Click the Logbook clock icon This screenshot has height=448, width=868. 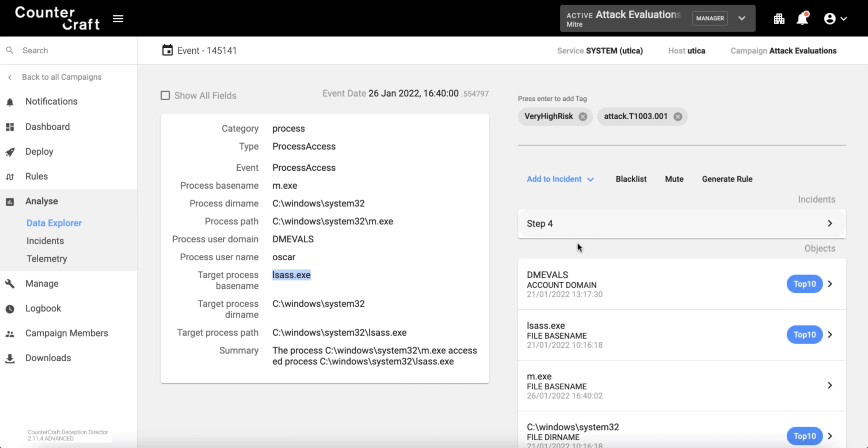pyautogui.click(x=10, y=309)
